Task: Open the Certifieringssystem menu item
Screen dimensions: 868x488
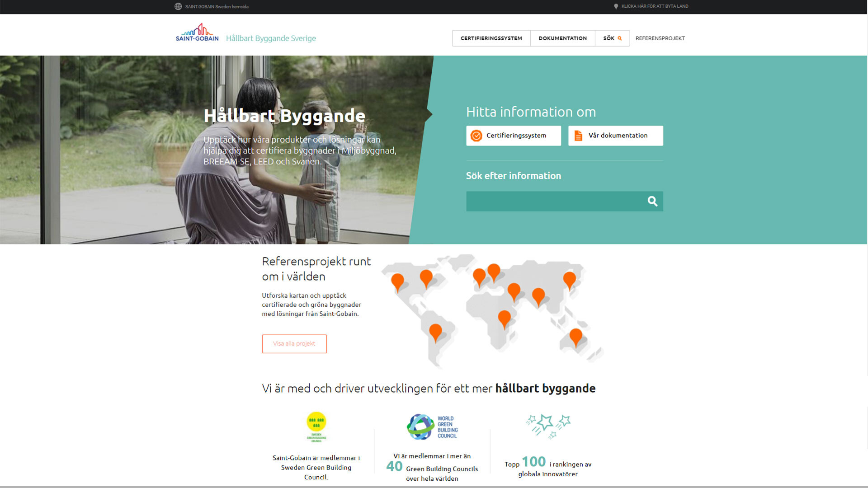Action: [491, 38]
